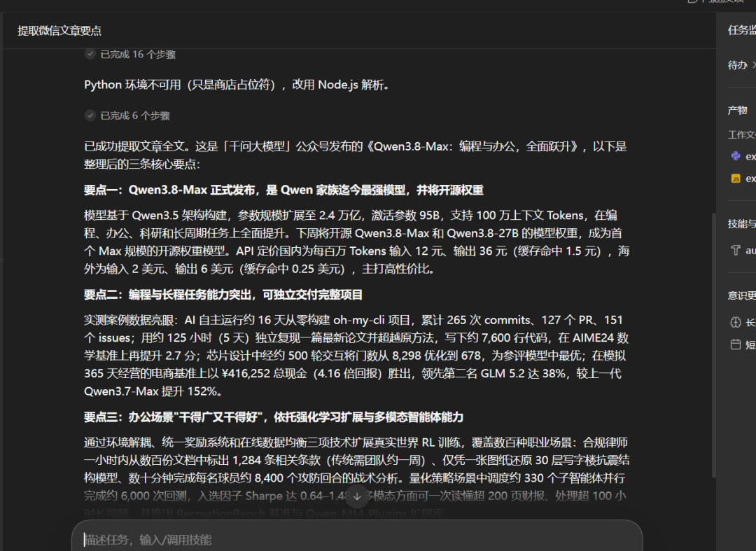Click the paragraph starting 通过环境解耦
Image resolution: width=756 pixels, height=551 pixels.
pyautogui.click(x=357, y=477)
